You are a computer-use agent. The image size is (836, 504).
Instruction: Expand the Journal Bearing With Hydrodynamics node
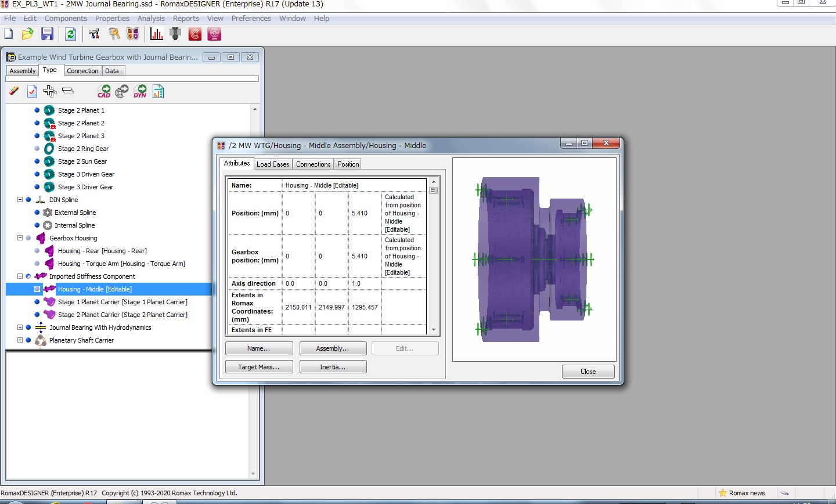(20, 327)
